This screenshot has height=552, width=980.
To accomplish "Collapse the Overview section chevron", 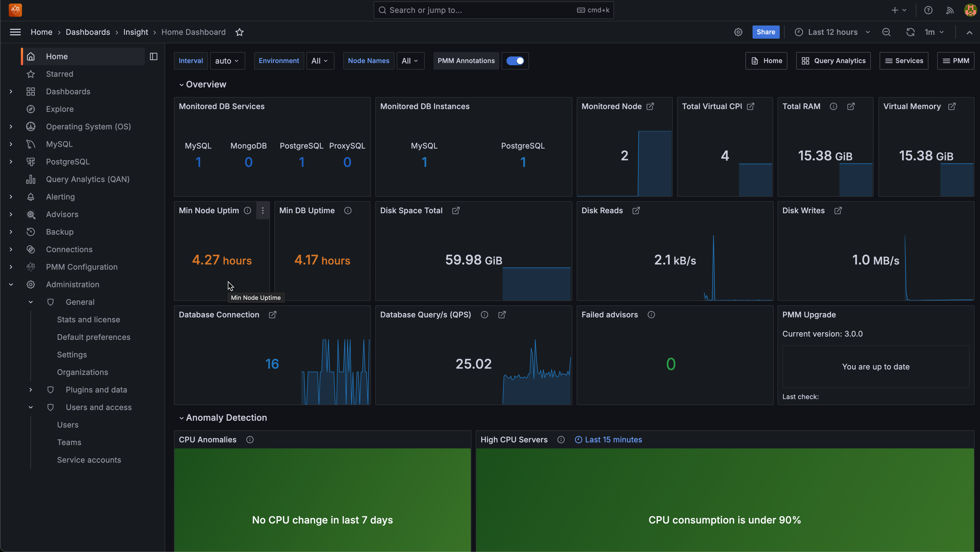I will (x=181, y=84).
